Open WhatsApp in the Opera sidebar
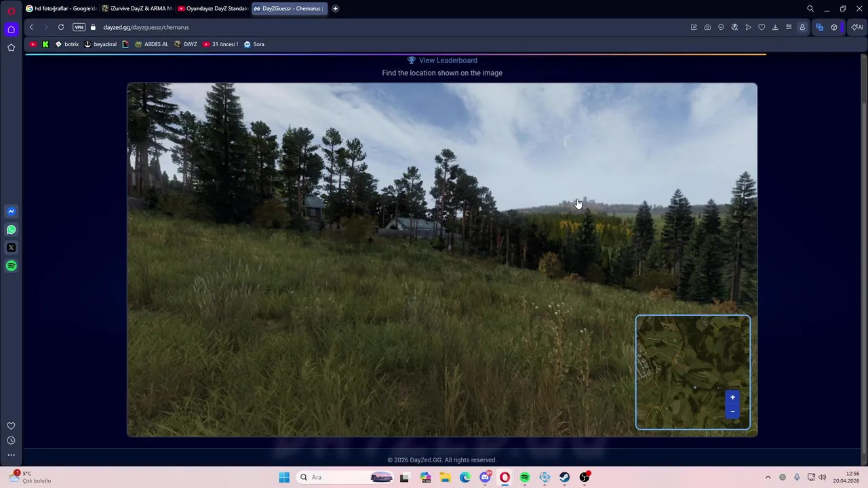 click(x=11, y=230)
